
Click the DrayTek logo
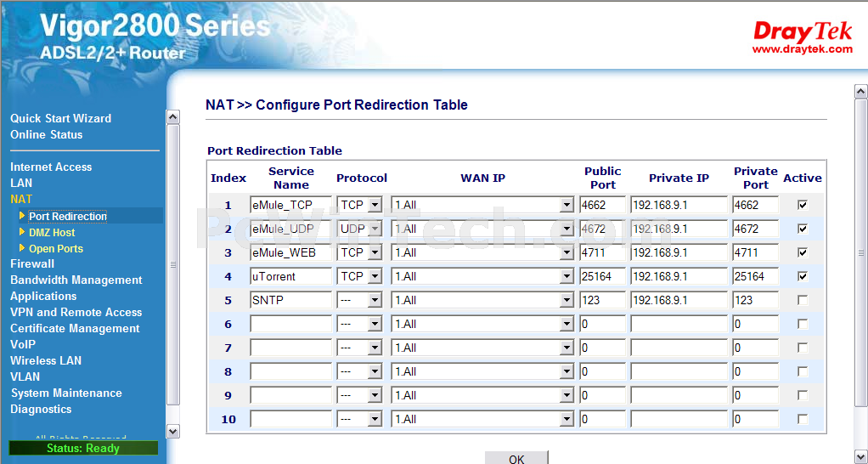[x=803, y=31]
